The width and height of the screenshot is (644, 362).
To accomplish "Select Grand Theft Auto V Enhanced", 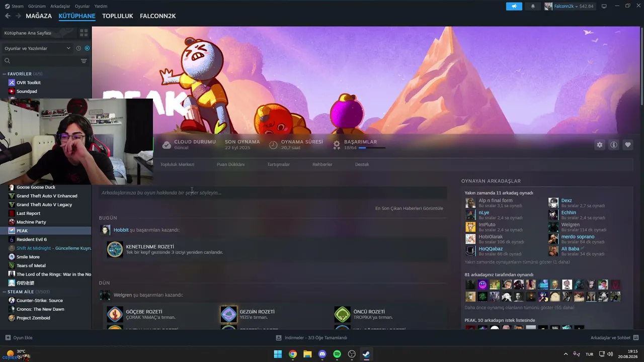I will [x=46, y=196].
